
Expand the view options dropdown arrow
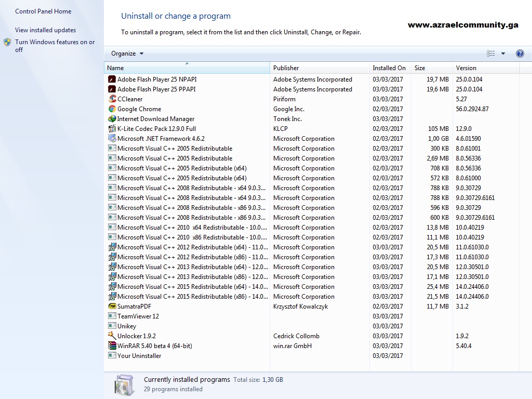click(503, 54)
